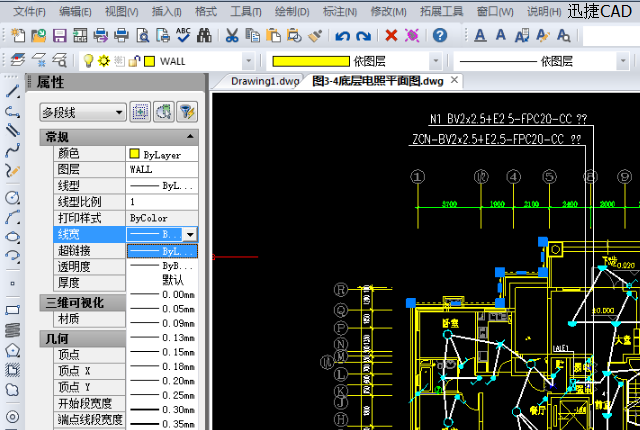
Task: Run the ABC spell check tool
Action: [183, 36]
